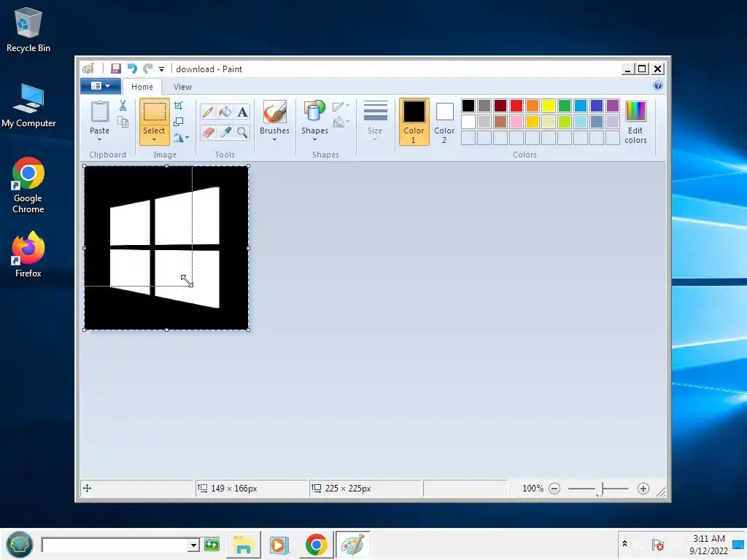This screenshot has width=747, height=560.
Task: Select the Text tool
Action: (242, 112)
